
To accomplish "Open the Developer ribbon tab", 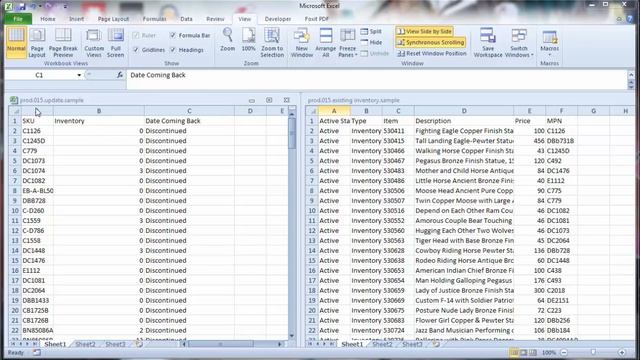I will point(278,19).
